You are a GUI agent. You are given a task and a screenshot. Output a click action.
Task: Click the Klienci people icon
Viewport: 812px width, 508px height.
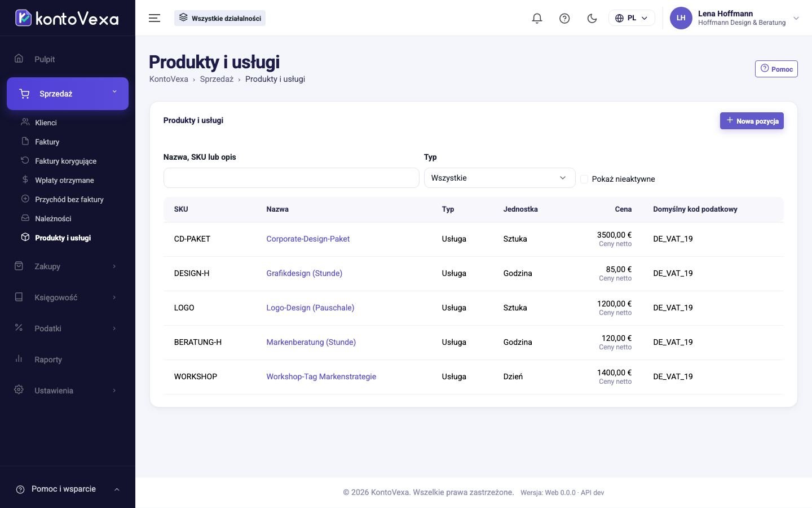tap(25, 122)
